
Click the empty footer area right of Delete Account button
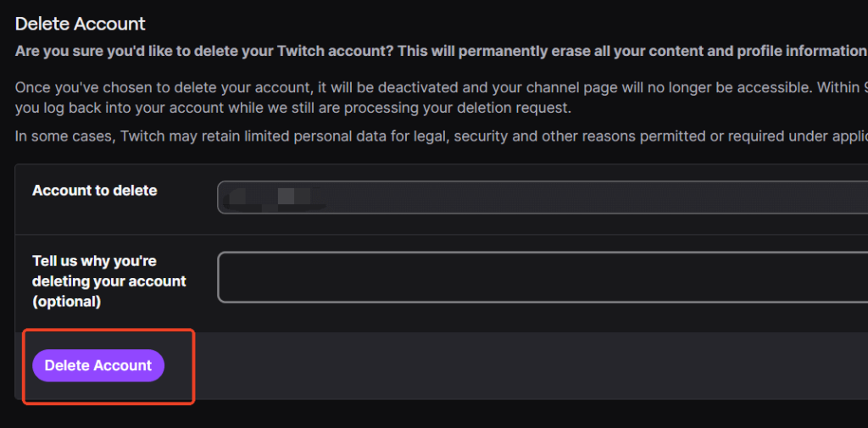(509, 365)
